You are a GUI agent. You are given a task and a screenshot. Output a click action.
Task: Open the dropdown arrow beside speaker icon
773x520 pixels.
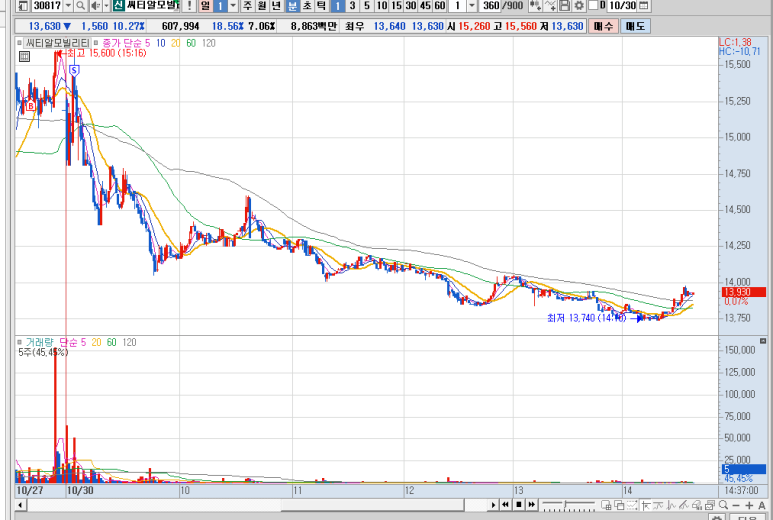[x=106, y=5]
